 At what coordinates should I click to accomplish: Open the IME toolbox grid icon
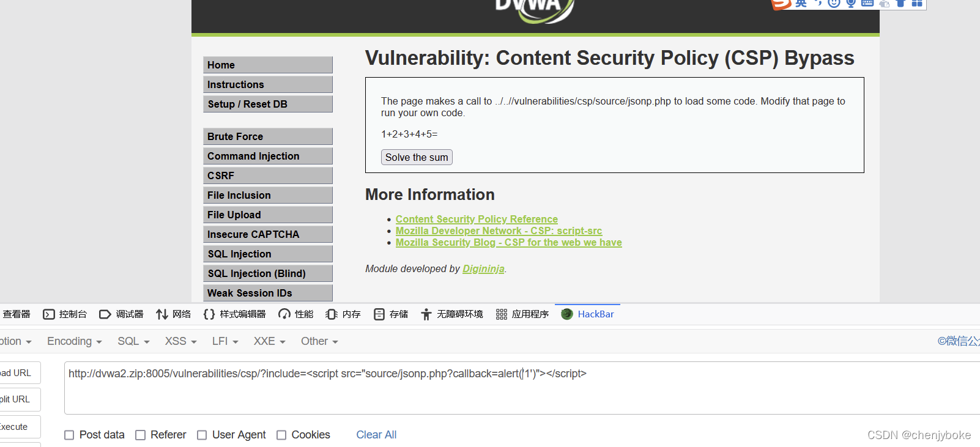(x=917, y=3)
